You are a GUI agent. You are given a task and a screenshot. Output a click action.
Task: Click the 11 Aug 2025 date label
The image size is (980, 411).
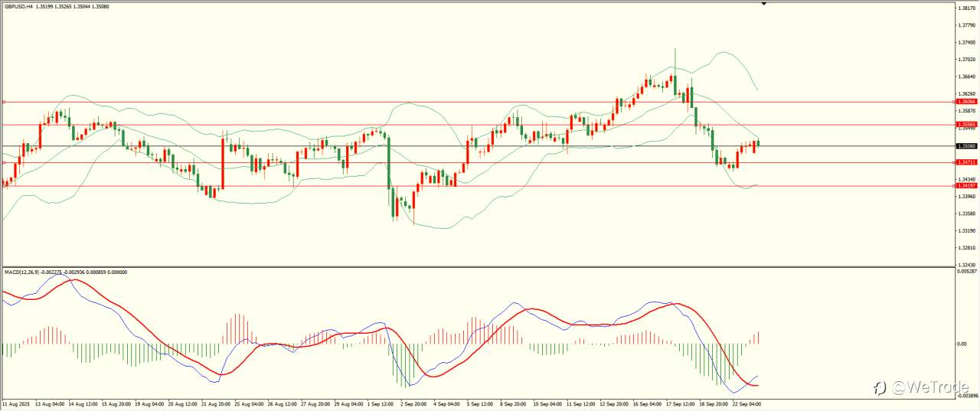click(15, 403)
